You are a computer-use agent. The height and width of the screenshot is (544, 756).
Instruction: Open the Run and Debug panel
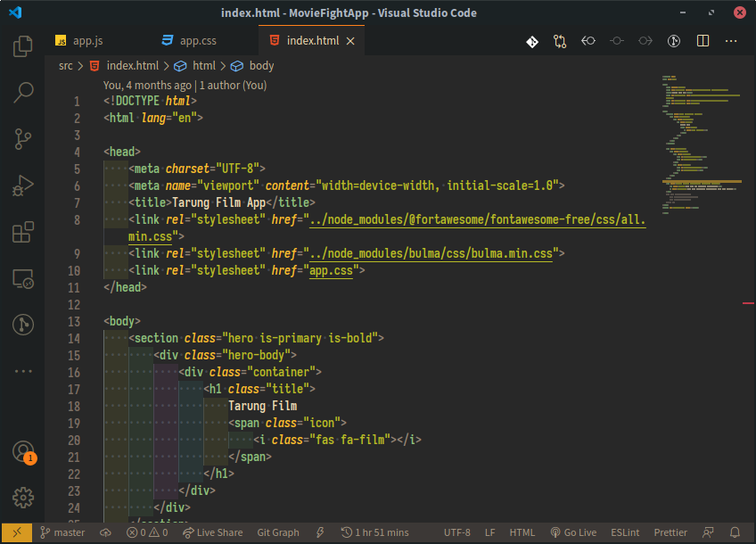pyautogui.click(x=22, y=185)
